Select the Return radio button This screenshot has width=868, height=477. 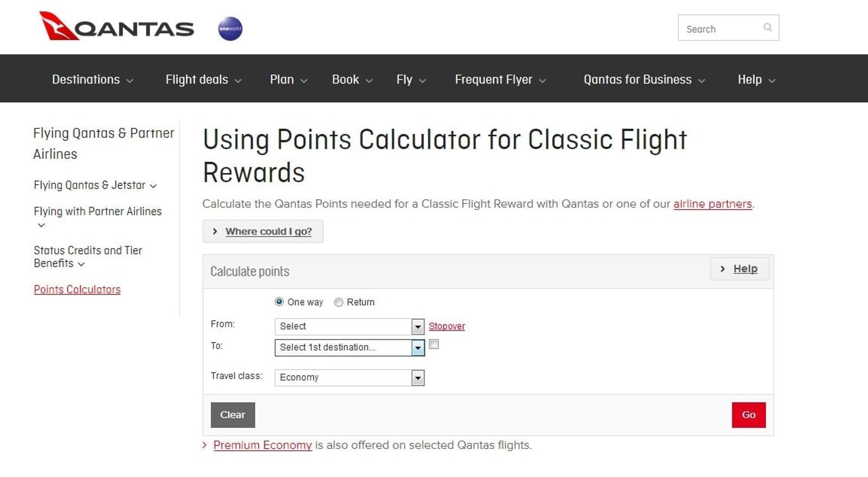(338, 302)
